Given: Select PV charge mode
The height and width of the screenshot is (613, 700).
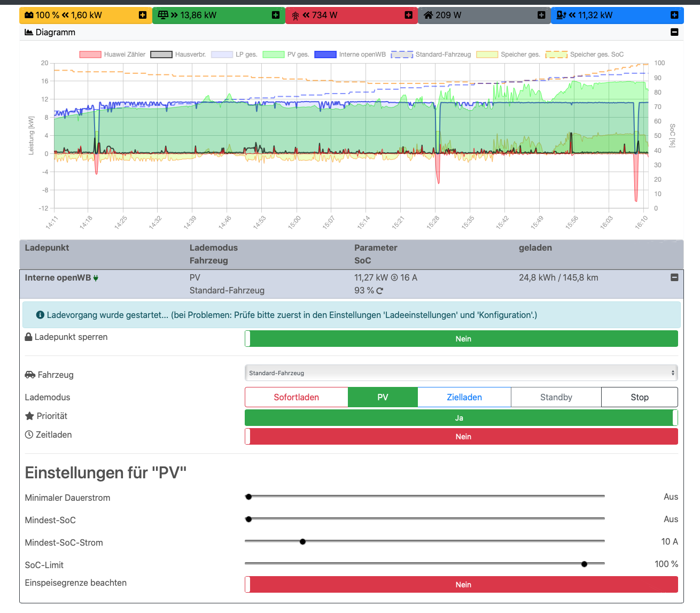Looking at the screenshot, I should (383, 397).
